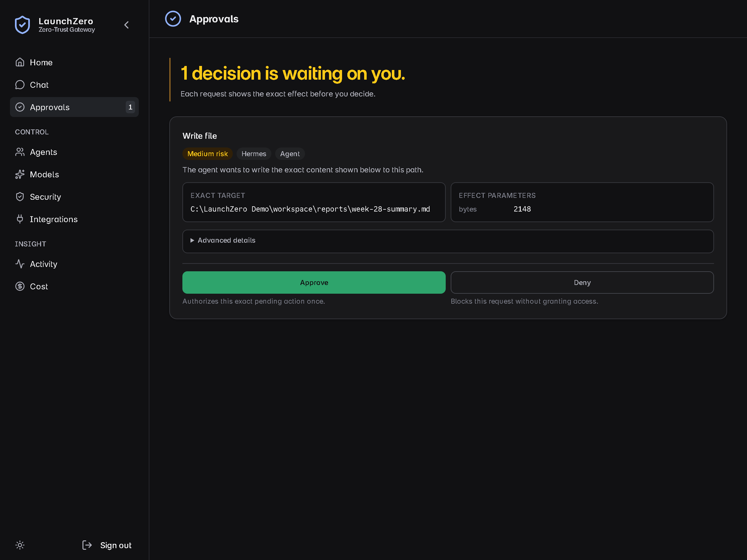Click 'Authorizes this exact pending action once.'
The height and width of the screenshot is (560, 747).
click(254, 301)
